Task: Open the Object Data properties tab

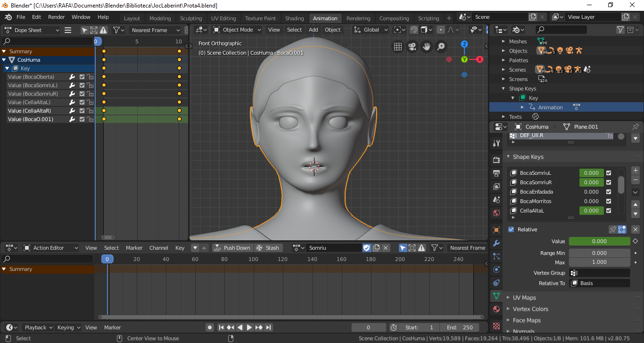Action: 496,296
